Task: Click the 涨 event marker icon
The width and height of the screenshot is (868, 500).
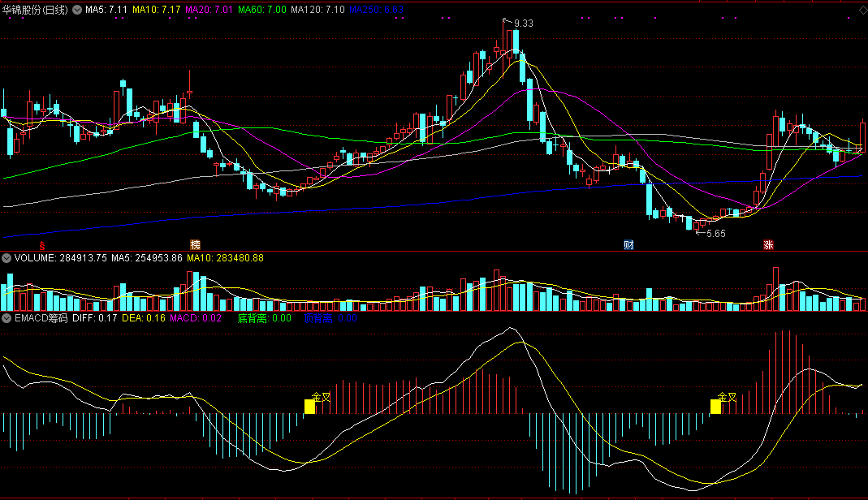Action: pyautogui.click(x=768, y=244)
